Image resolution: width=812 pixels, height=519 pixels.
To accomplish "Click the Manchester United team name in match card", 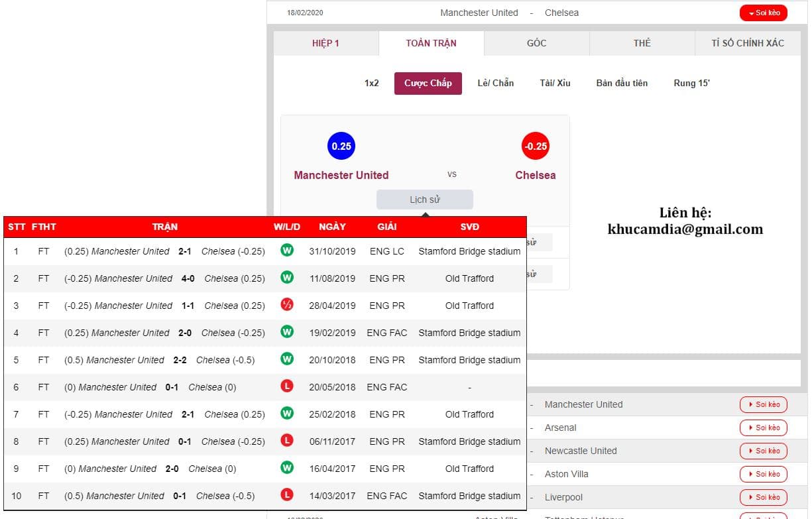I will click(x=341, y=175).
